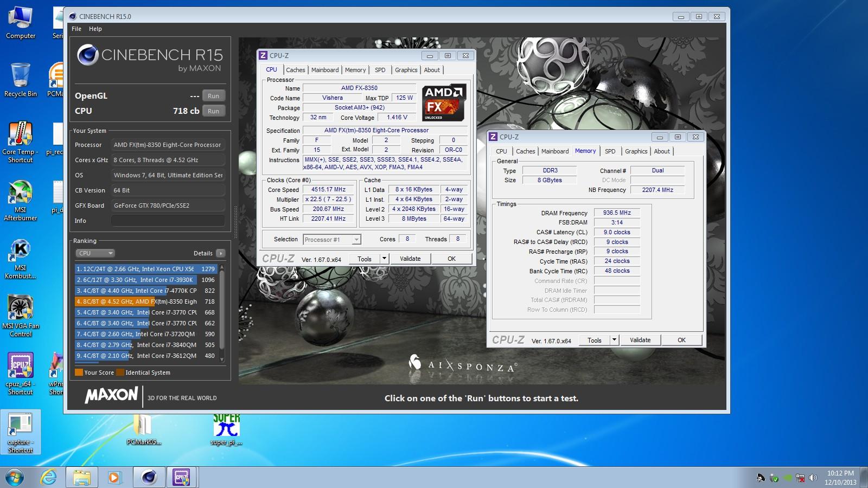Click the Windows Start button
The image size is (868, 488).
coord(15,477)
